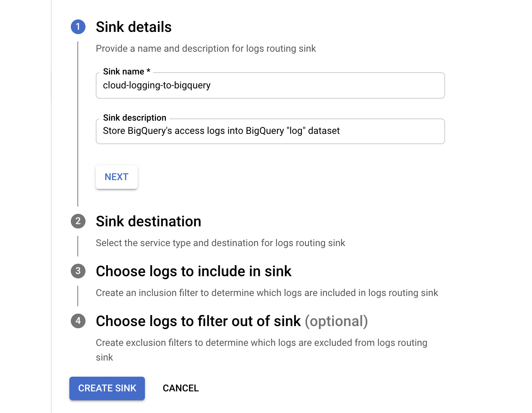Cancel the sink creation
The height and width of the screenshot is (413, 532).
coord(181,388)
